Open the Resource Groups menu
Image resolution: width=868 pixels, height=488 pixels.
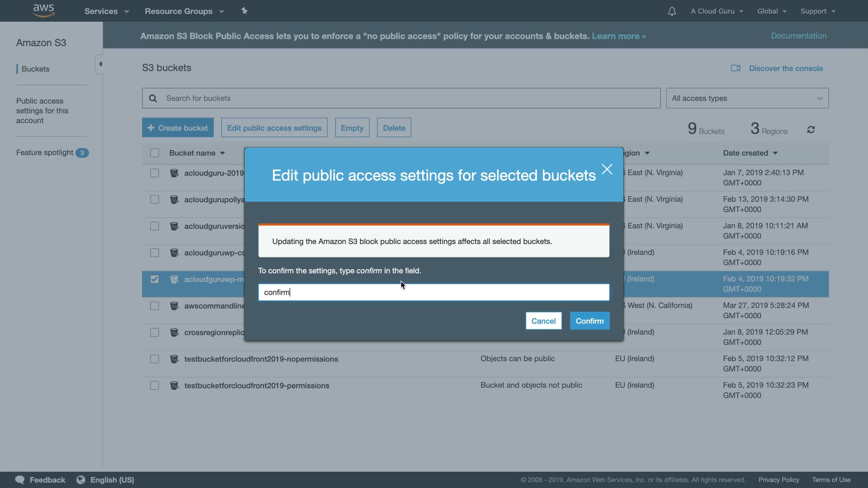click(184, 11)
